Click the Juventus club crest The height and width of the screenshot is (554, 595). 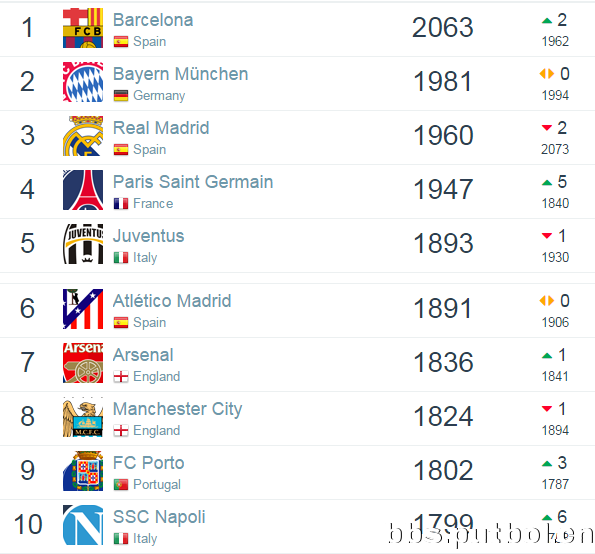pyautogui.click(x=83, y=244)
